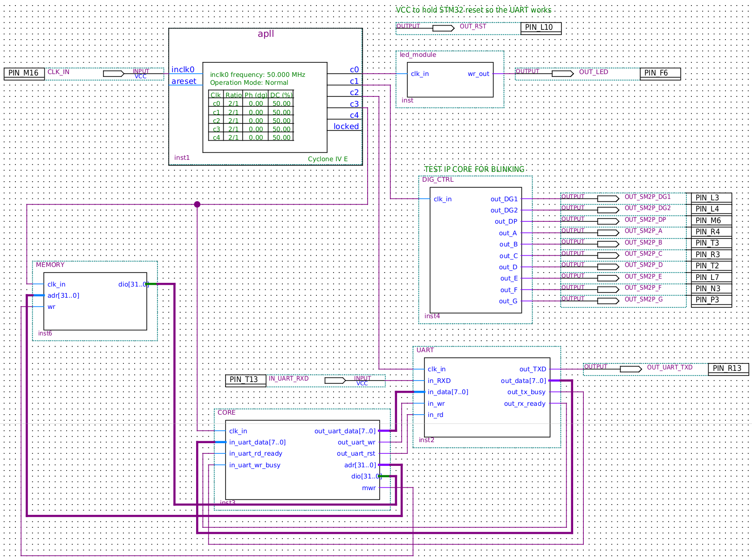752x560 pixels.
Task: Select the CORE block title
Action: click(x=226, y=412)
